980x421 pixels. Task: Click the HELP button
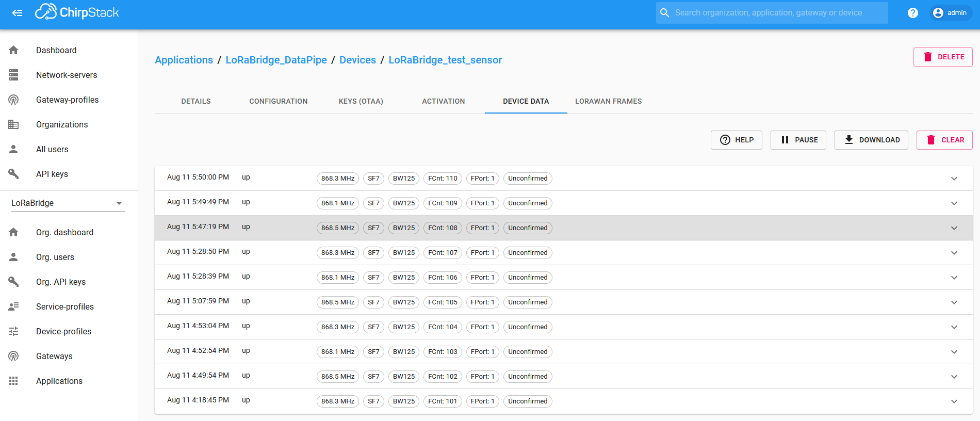coord(737,140)
